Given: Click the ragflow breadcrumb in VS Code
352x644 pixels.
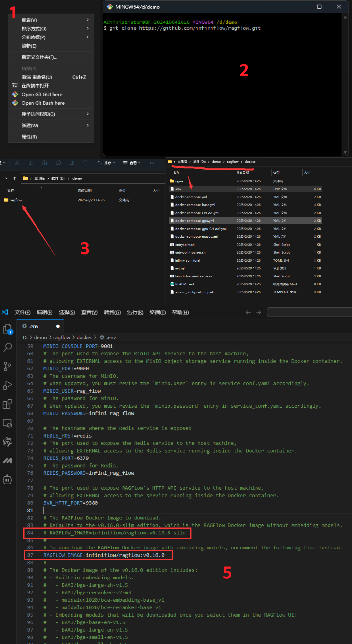Looking at the screenshot, I should click(x=62, y=337).
